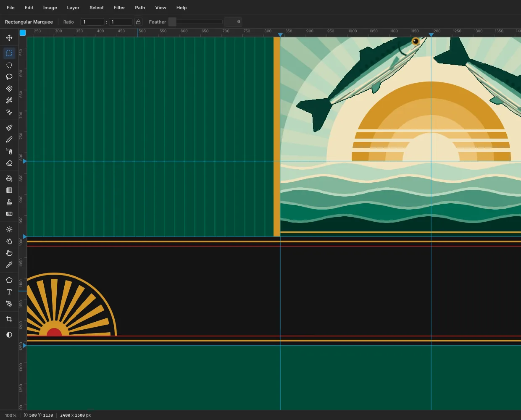
Task: Open the File menu
Action: pos(11,8)
